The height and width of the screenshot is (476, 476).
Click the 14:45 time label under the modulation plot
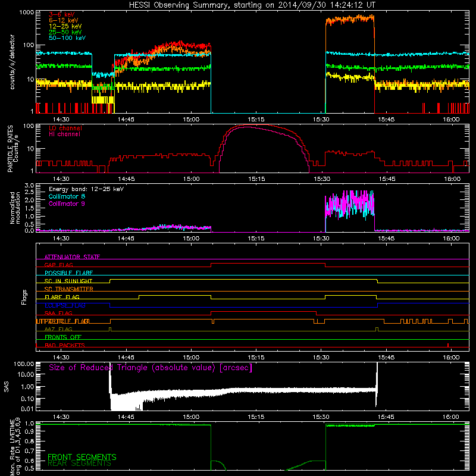point(126,239)
